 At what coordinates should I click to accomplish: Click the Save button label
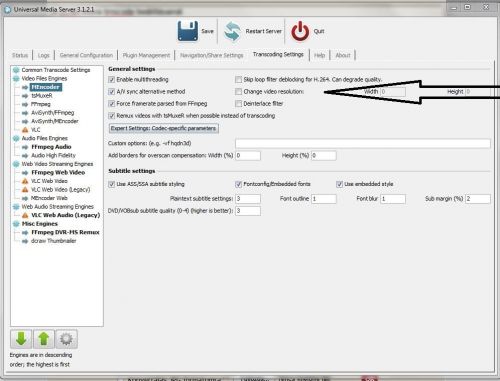pos(207,31)
